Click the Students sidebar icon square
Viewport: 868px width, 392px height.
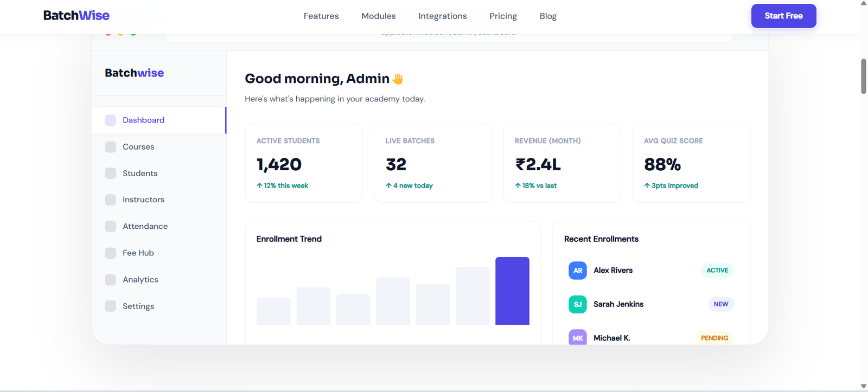pos(110,173)
